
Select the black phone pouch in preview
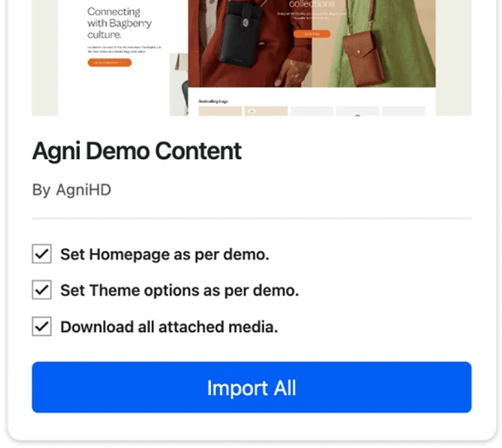[x=239, y=35]
